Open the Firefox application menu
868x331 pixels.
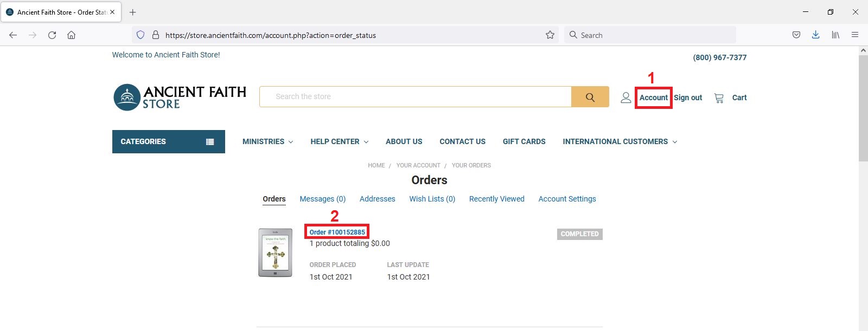854,35
